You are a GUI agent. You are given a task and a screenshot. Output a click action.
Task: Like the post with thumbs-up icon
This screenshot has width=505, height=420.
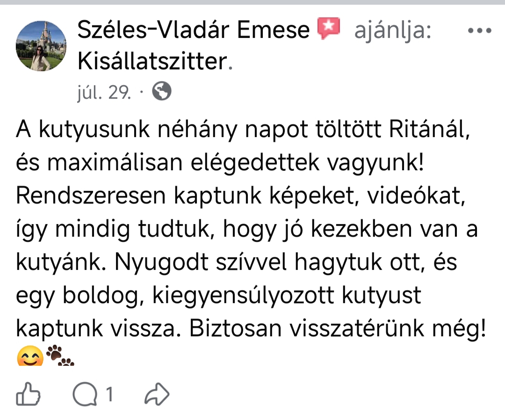[28, 395]
